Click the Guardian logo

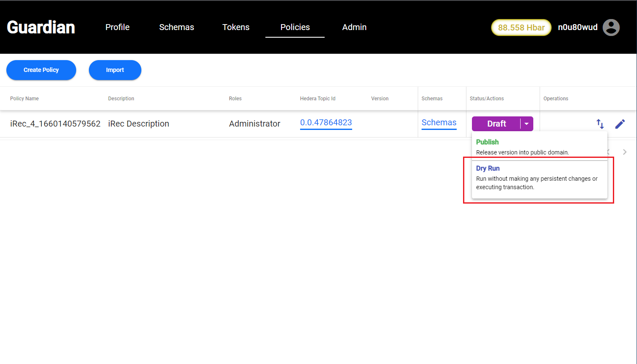pyautogui.click(x=41, y=27)
